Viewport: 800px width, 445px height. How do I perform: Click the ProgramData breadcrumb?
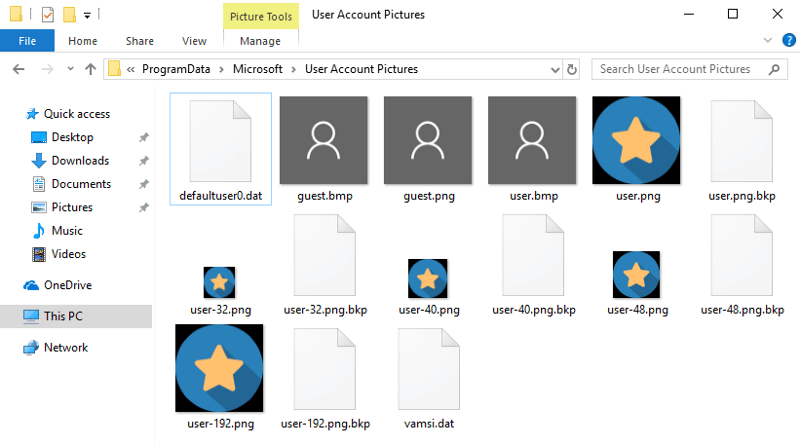(x=176, y=69)
